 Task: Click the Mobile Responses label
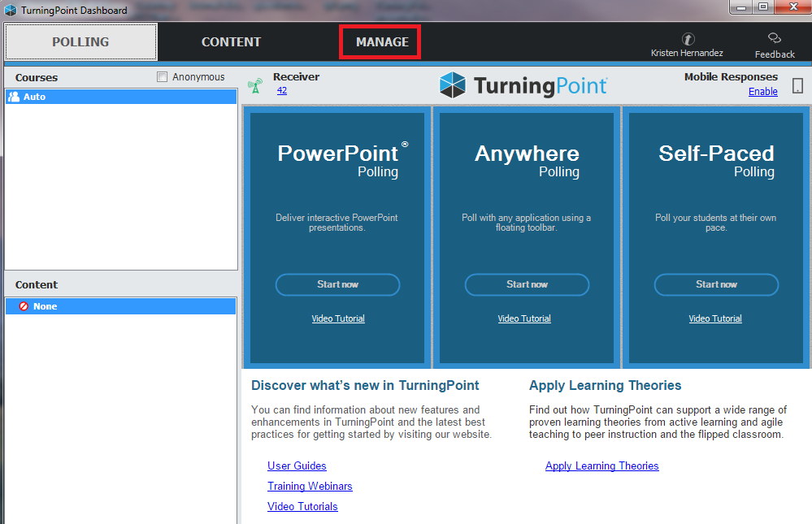click(x=731, y=76)
